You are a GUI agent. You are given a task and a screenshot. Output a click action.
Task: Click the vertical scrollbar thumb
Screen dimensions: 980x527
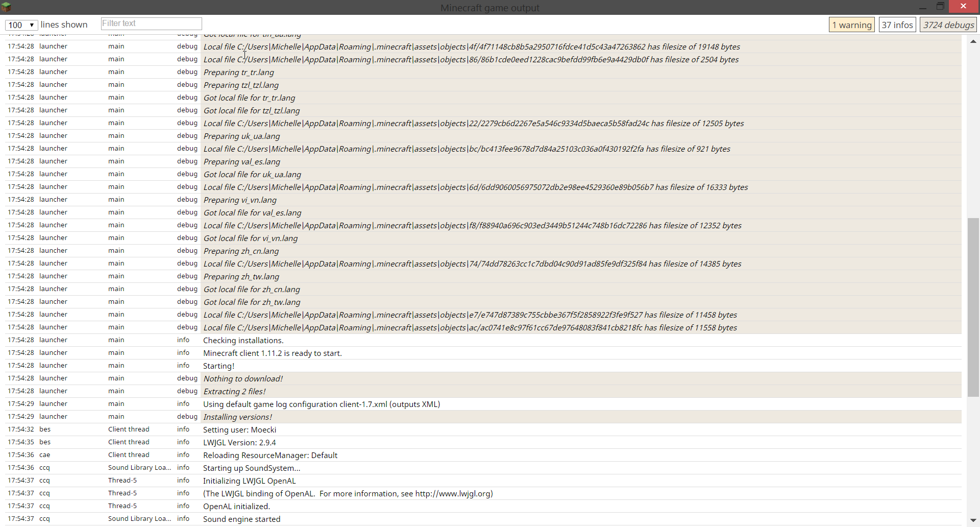(973, 306)
